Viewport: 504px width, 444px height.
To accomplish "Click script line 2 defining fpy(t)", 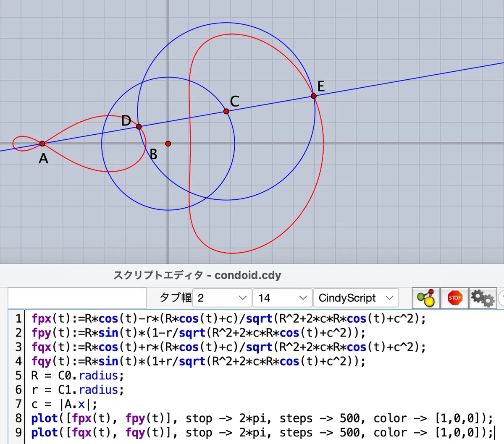I will 198,333.
